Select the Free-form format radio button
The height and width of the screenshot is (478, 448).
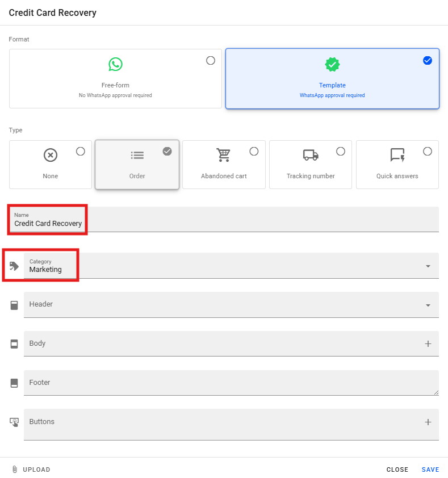[211, 60]
